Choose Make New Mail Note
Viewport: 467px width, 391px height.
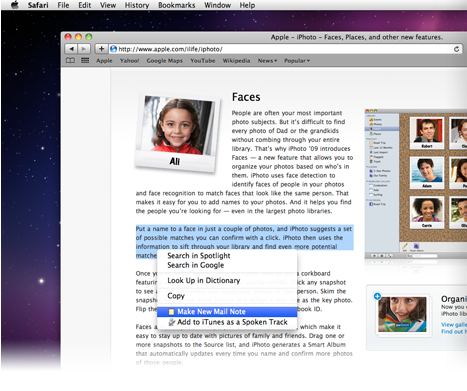click(x=227, y=312)
